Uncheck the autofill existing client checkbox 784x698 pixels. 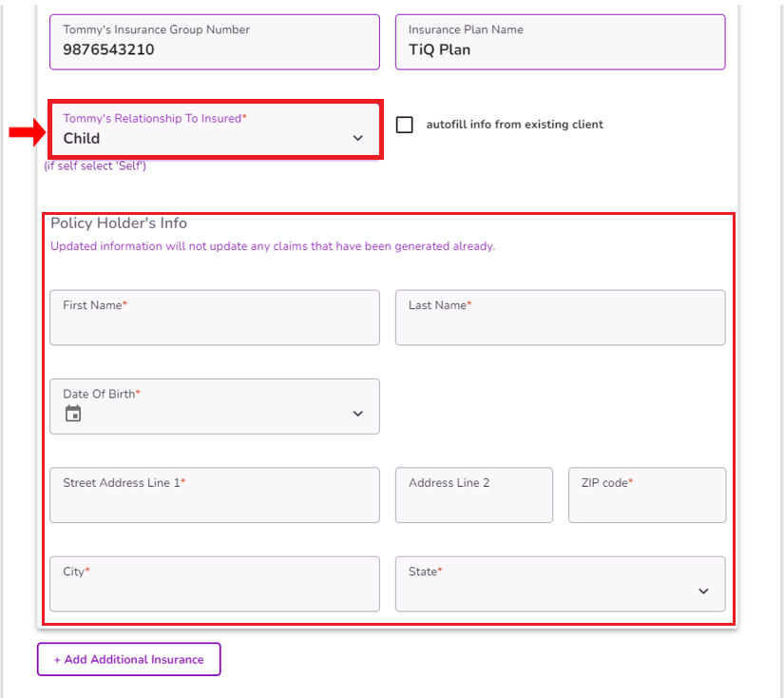(x=405, y=125)
